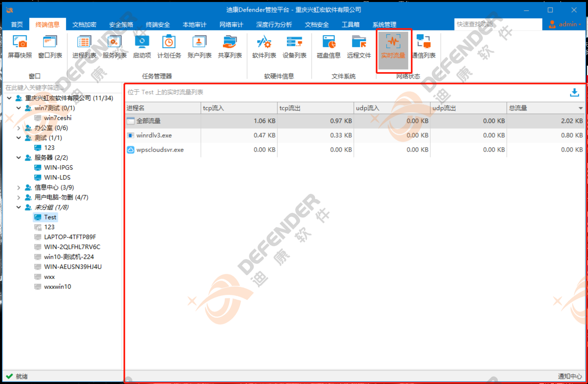Switch to the 文档安全 tab
The height and width of the screenshot is (384, 588).
(x=317, y=24)
